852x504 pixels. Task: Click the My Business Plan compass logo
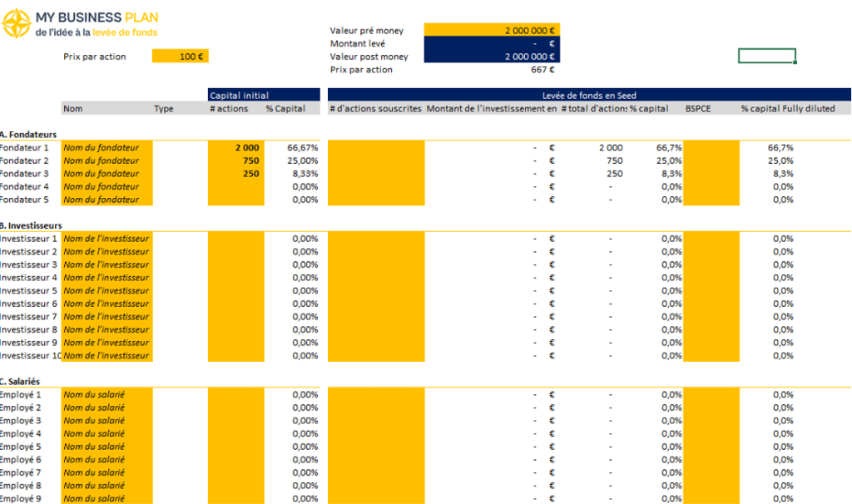point(17,24)
